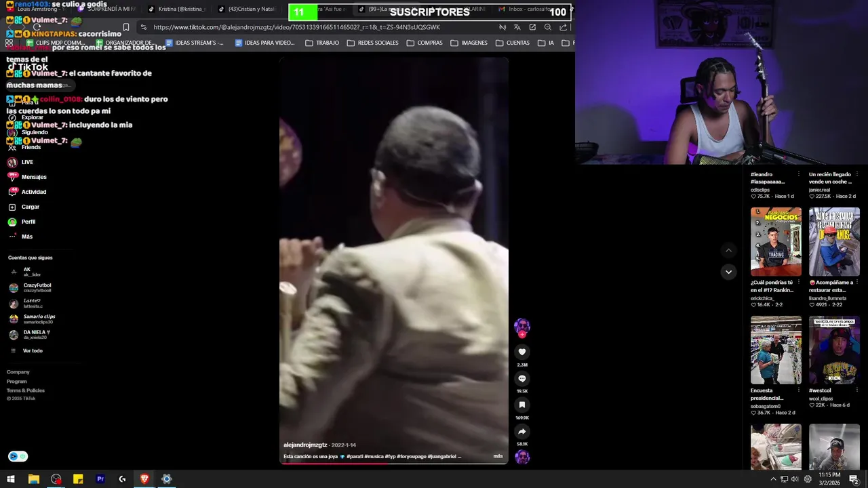Open options dots for 'Un recién llegado' video
Image resolution: width=868 pixels, height=488 pixels.
click(x=857, y=174)
